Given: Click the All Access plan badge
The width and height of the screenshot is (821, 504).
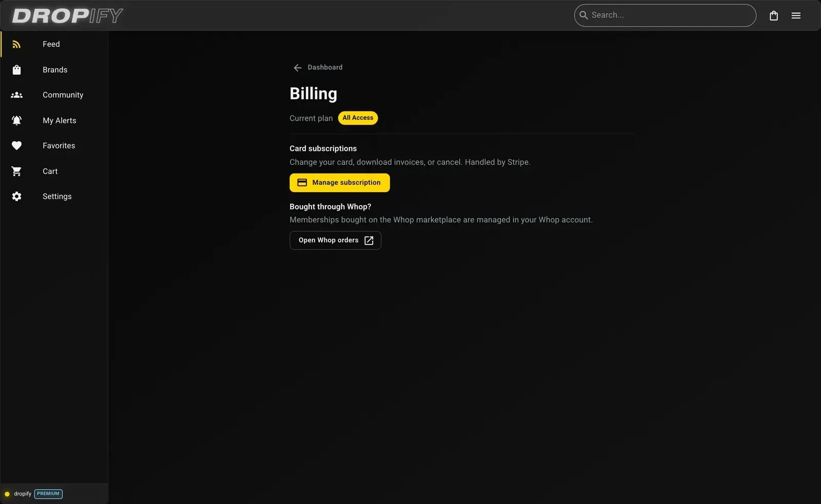Looking at the screenshot, I should tap(358, 118).
